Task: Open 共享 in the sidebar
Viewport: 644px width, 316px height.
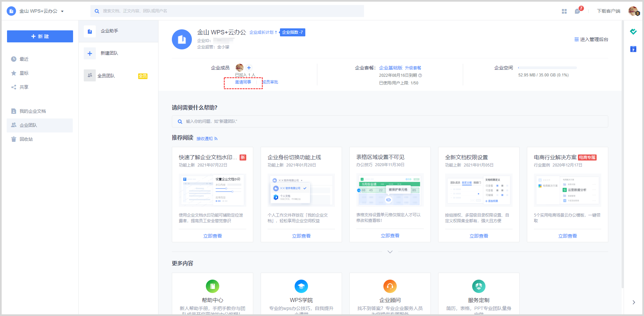Action: coord(40,87)
